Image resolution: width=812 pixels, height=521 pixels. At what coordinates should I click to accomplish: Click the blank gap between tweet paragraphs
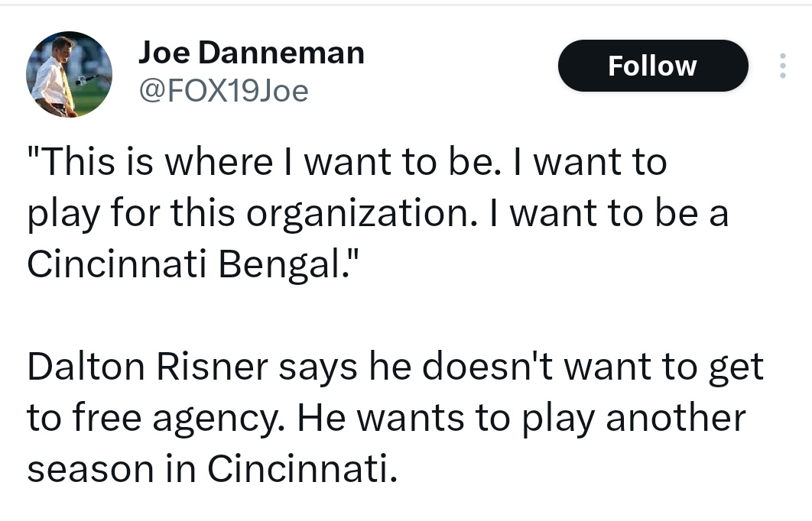(382, 315)
